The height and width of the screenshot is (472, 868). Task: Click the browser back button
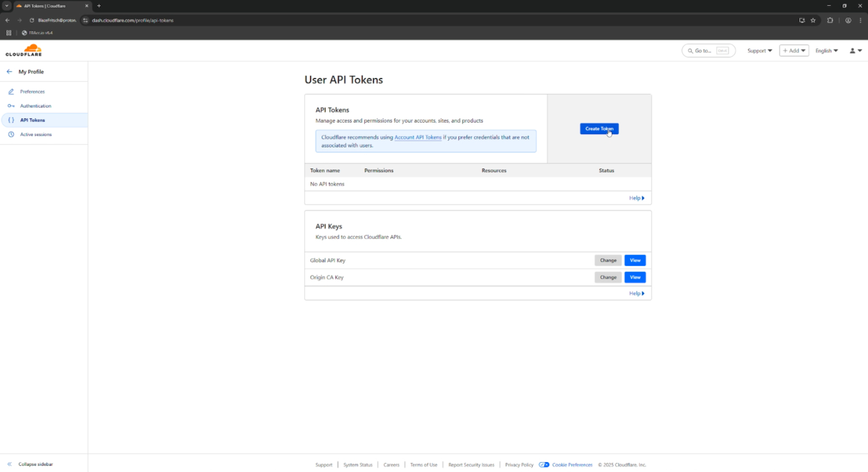8,20
